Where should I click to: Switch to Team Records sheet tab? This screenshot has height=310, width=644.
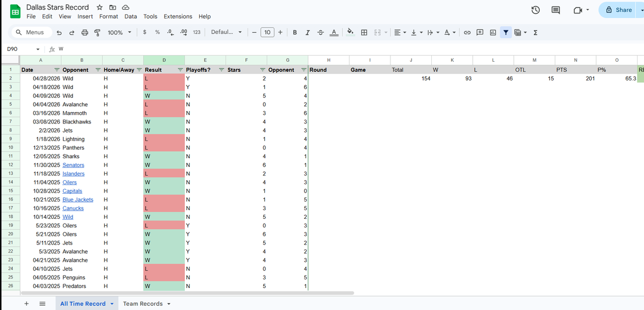(x=142, y=304)
